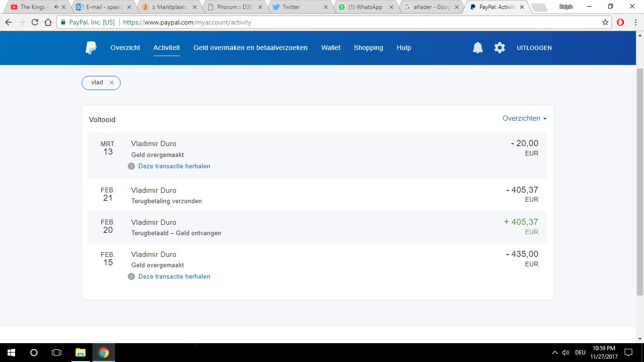
Task: Click UITLOGGEN to log out
Action: point(534,48)
